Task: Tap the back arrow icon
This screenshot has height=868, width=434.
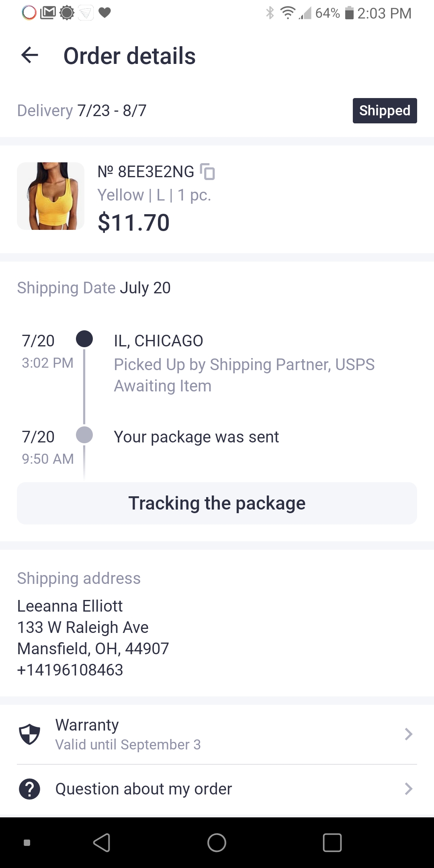Action: click(30, 55)
